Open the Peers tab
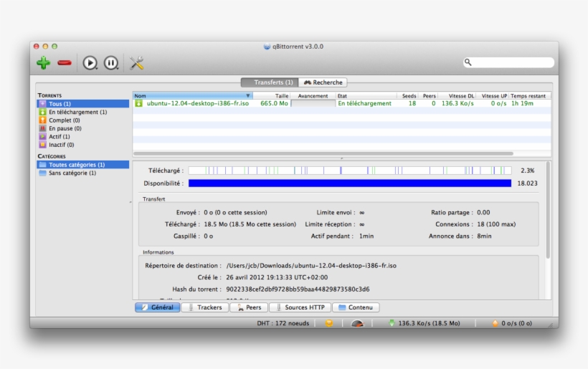Viewport: 588px width, 369px height. 249,307
